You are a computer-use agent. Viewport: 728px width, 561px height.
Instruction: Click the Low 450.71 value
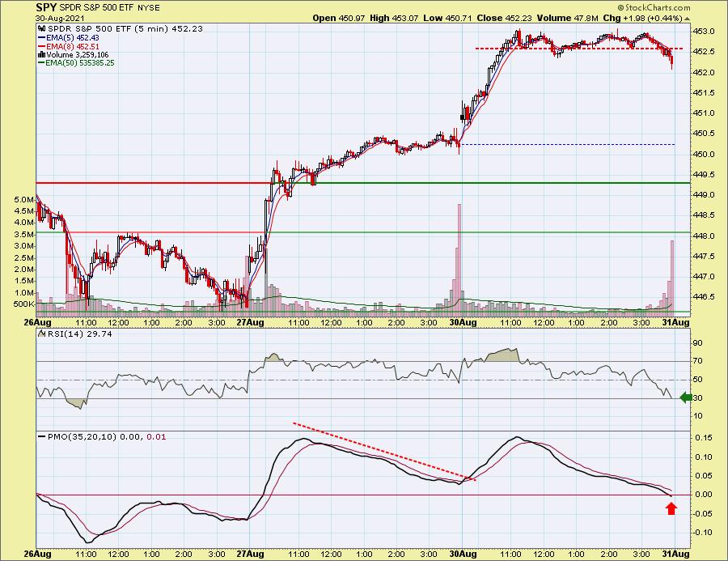(x=447, y=18)
